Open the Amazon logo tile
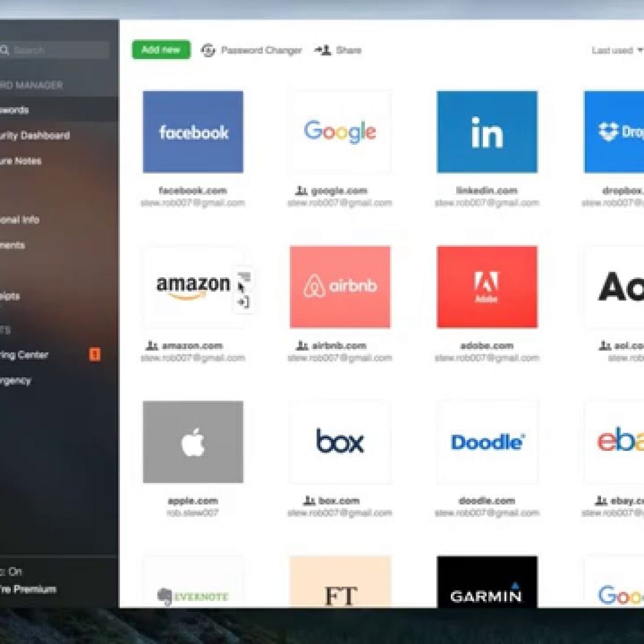Viewport: 644px width, 644px height. 193,287
